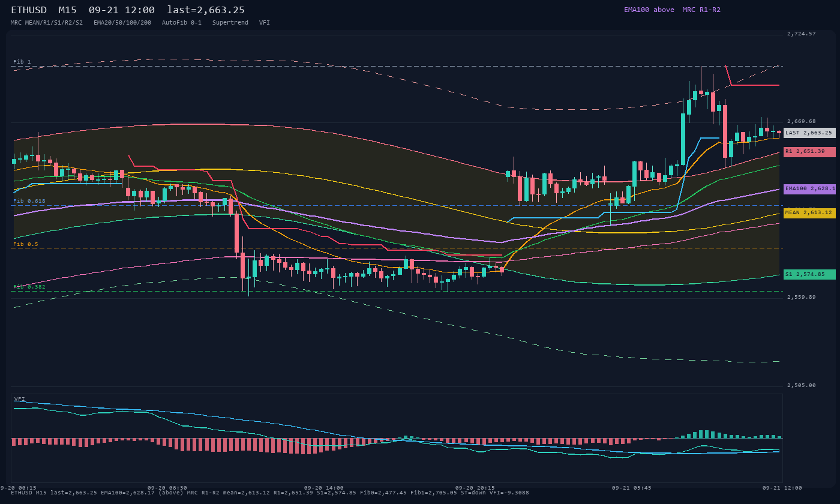Select the 'VFI' legend in the header row
The image size is (840, 504).
pyautogui.click(x=265, y=22)
